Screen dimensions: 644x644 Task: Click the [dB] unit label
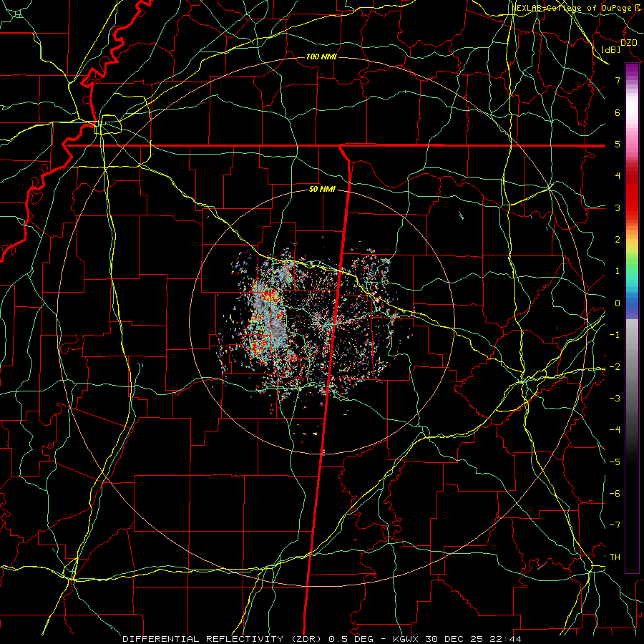click(611, 49)
